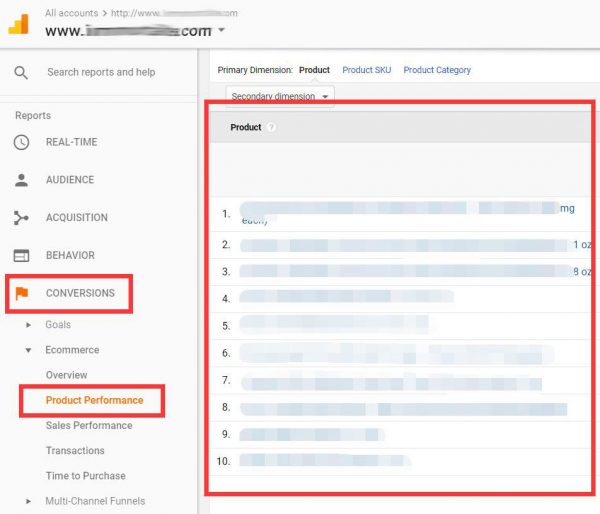Click the Audience person icon

(x=21, y=180)
